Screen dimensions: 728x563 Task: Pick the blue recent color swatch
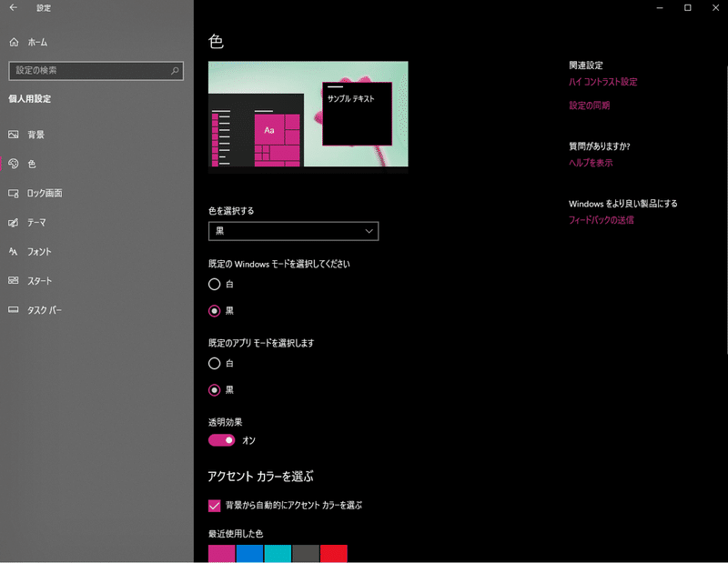click(249, 554)
